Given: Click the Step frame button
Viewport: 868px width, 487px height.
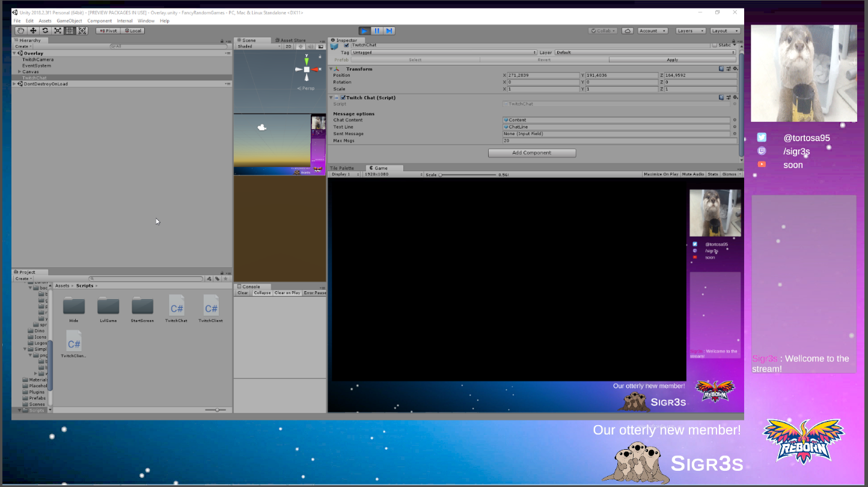Looking at the screenshot, I should pyautogui.click(x=389, y=31).
